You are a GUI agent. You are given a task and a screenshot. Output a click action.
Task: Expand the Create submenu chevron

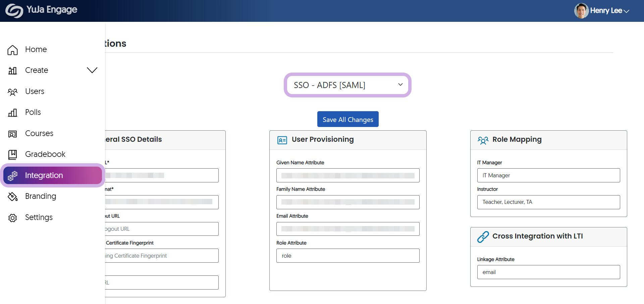pyautogui.click(x=92, y=70)
